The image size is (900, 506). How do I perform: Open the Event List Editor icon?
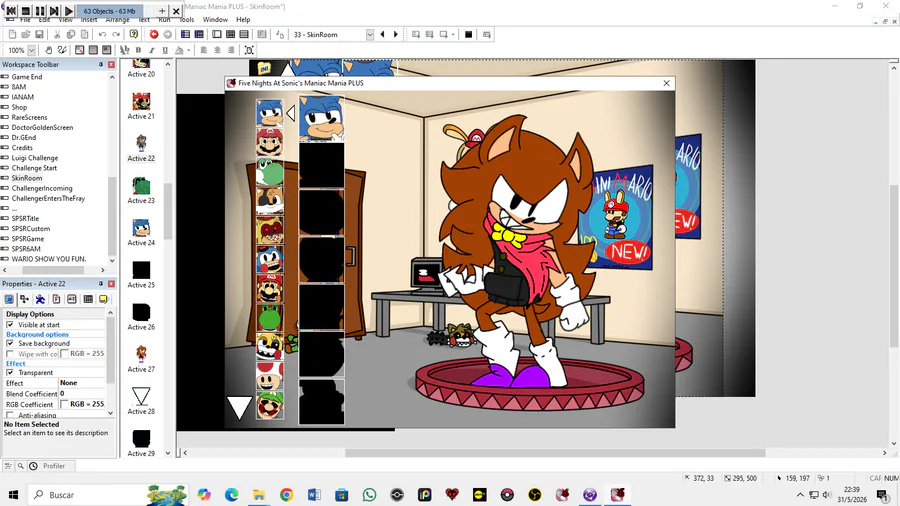(244, 34)
